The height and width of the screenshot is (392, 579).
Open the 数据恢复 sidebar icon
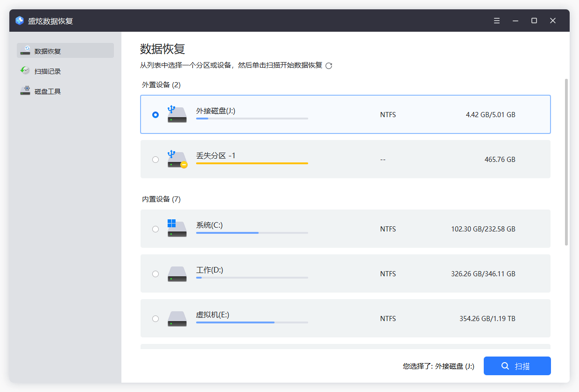click(25, 50)
